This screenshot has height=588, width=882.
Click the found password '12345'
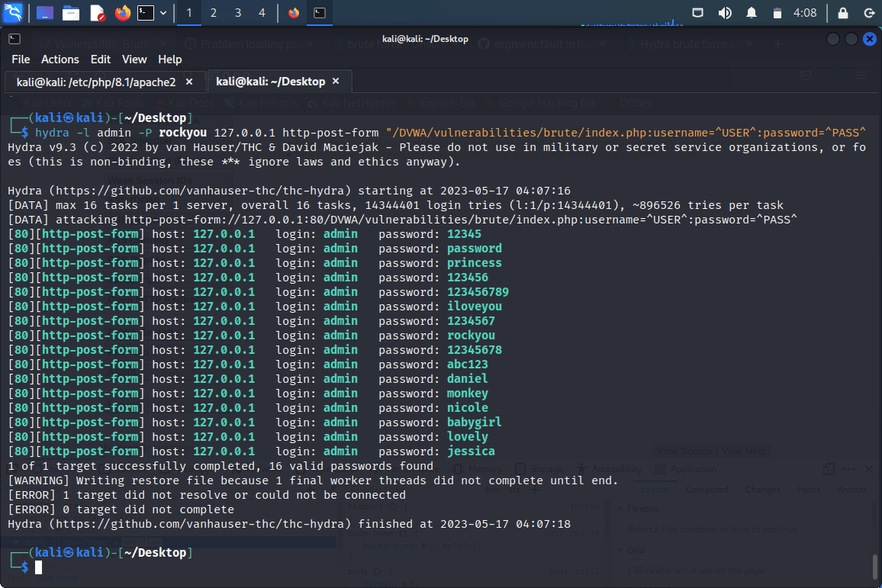tap(464, 234)
